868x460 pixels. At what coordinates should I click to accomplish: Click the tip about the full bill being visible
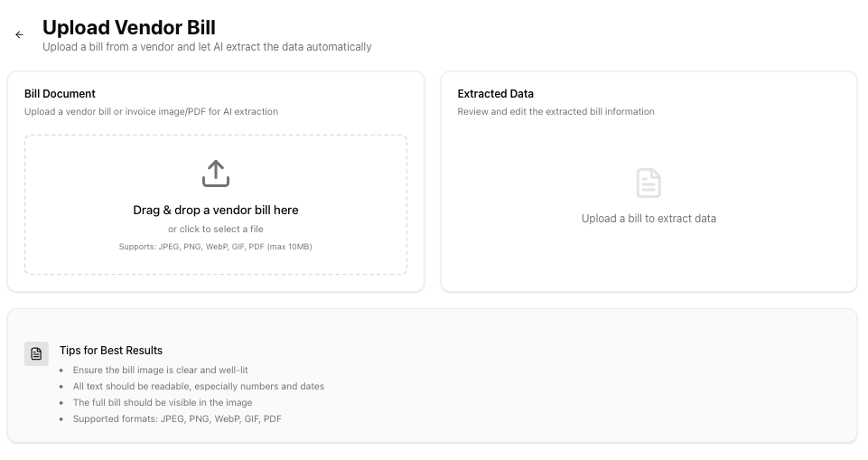pos(163,403)
